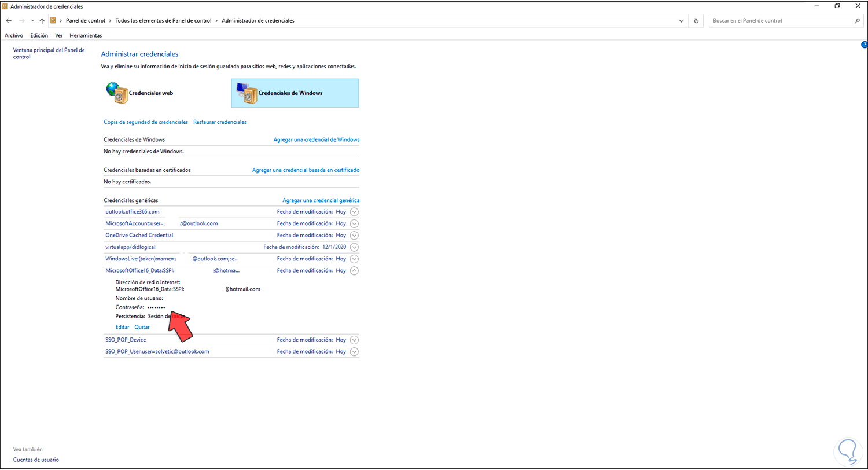
Task: Select the SSO_POP_Device entry
Action: click(126, 340)
